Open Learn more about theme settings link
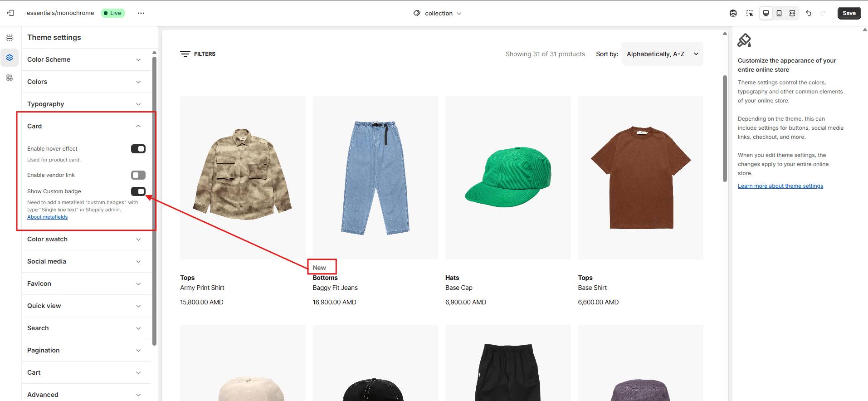The image size is (868, 401). (780, 186)
